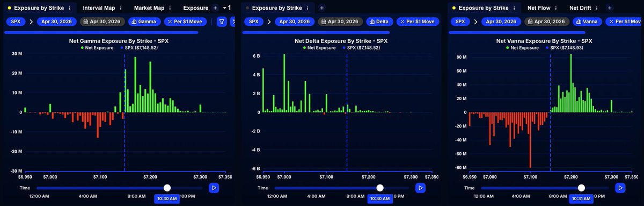Image resolution: width=644 pixels, height=206 pixels.
Task: Open filter icon in Gamma panel toolbar
Action: pos(222,22)
